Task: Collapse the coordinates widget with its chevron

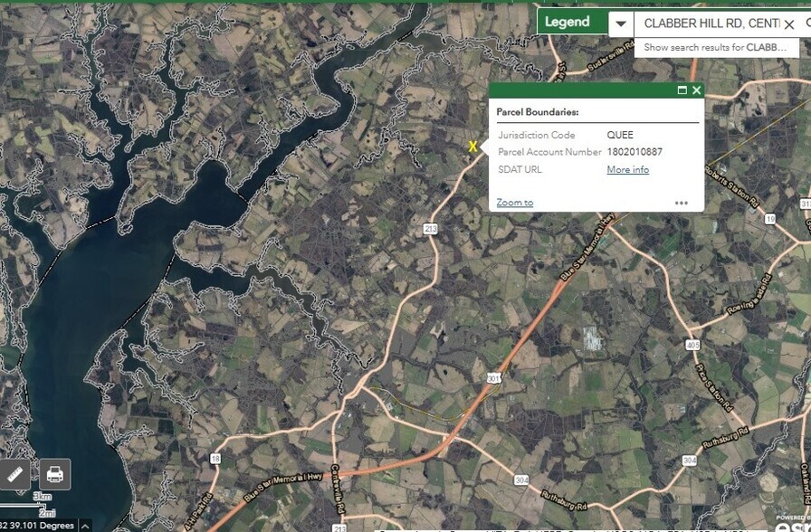Action: point(85,525)
